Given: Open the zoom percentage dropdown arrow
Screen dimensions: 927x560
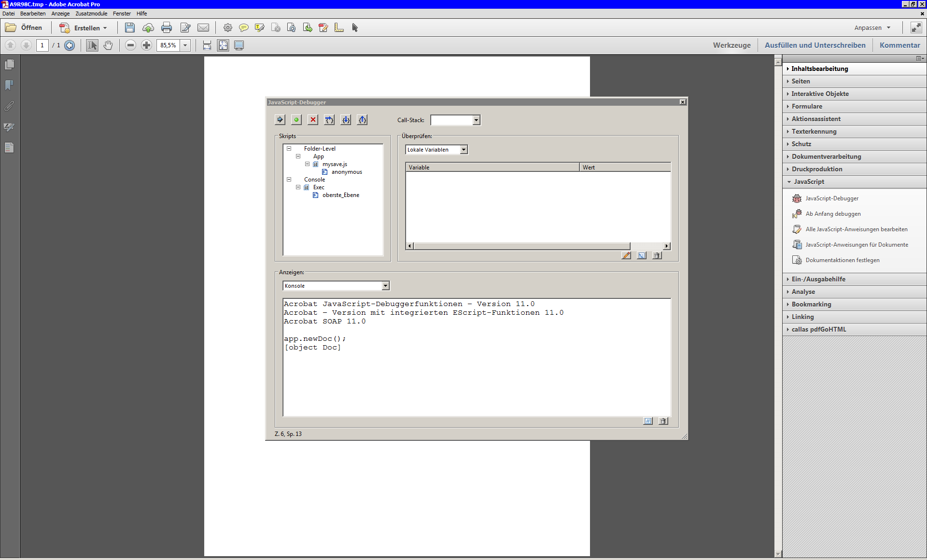Looking at the screenshot, I should tap(185, 45).
